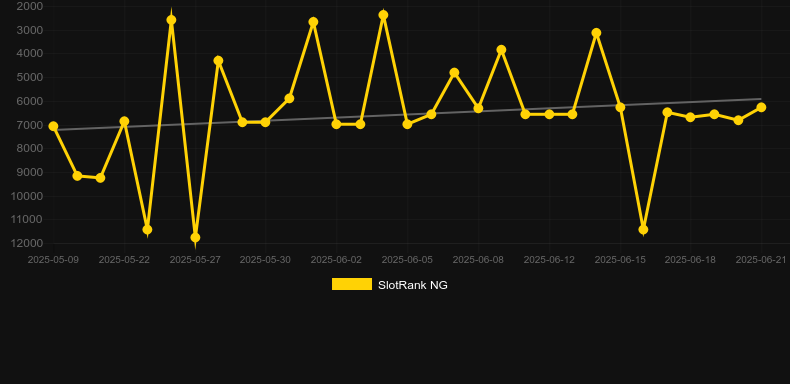The width and height of the screenshot is (790, 384).
Task: Click the 4000 y-axis label
Action: coord(30,53)
